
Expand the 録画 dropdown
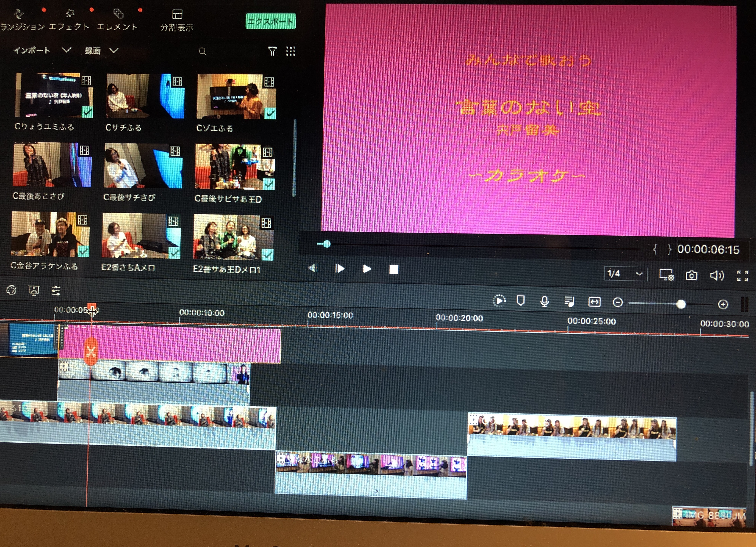tap(114, 51)
